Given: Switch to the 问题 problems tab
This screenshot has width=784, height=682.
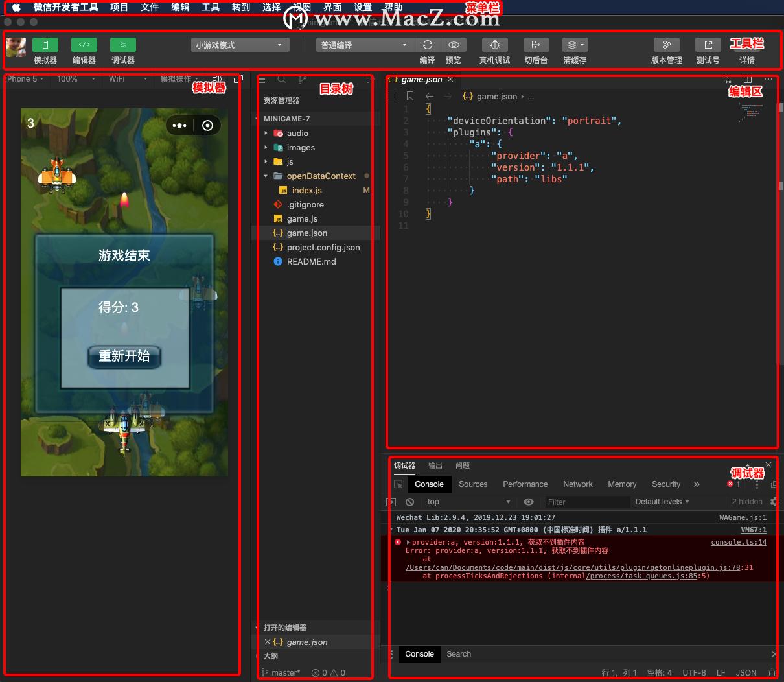Looking at the screenshot, I should [463, 465].
